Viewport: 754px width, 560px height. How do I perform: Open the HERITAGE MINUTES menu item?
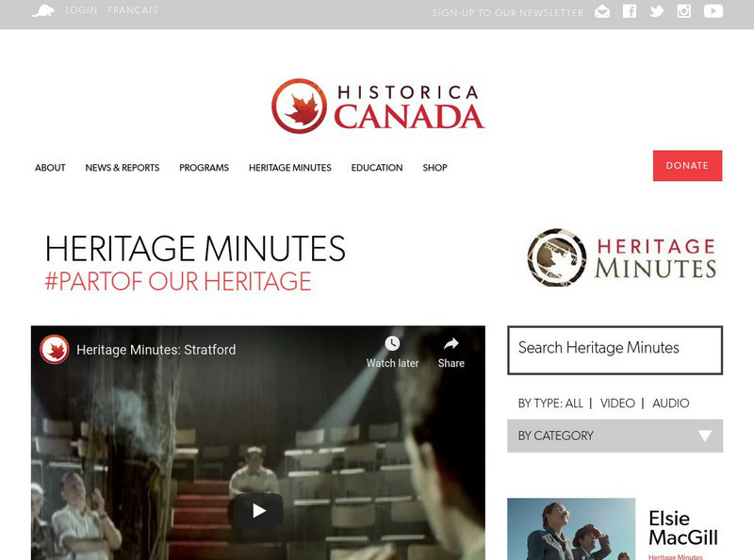click(x=290, y=168)
